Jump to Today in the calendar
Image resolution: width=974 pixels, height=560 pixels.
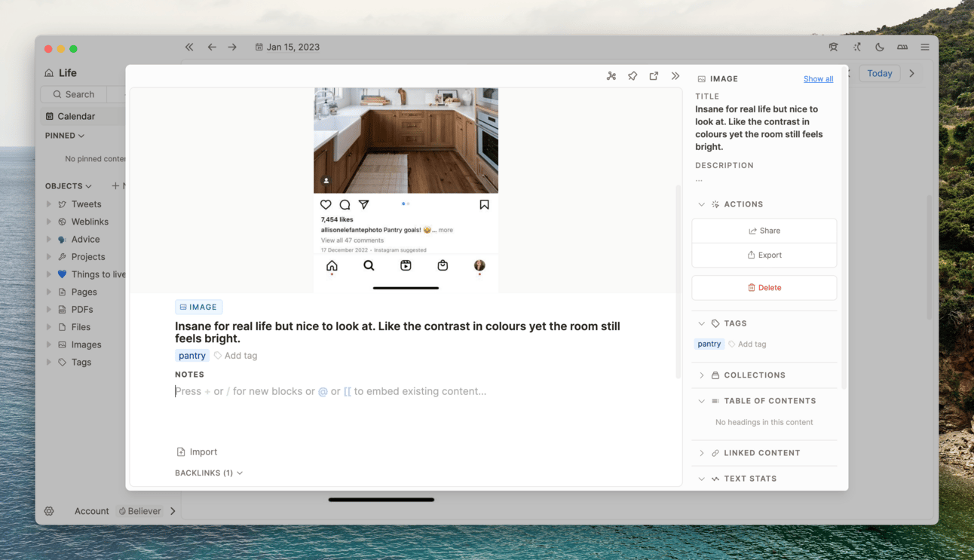point(879,73)
